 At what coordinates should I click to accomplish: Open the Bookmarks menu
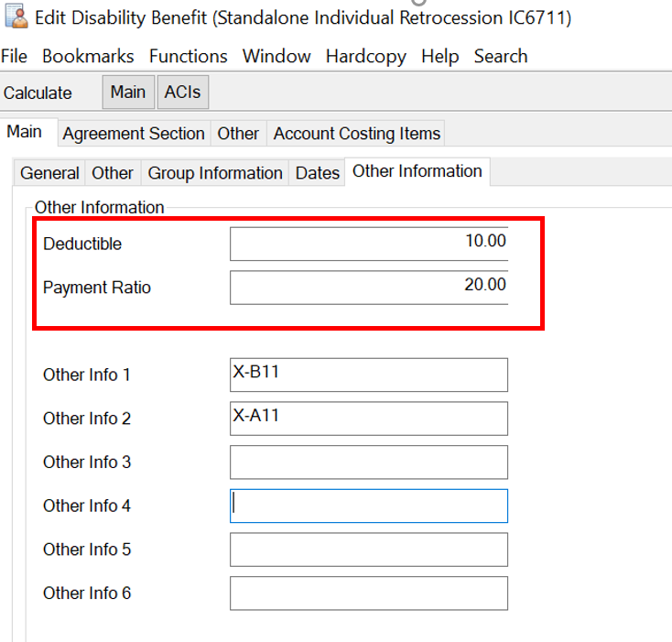click(x=88, y=56)
